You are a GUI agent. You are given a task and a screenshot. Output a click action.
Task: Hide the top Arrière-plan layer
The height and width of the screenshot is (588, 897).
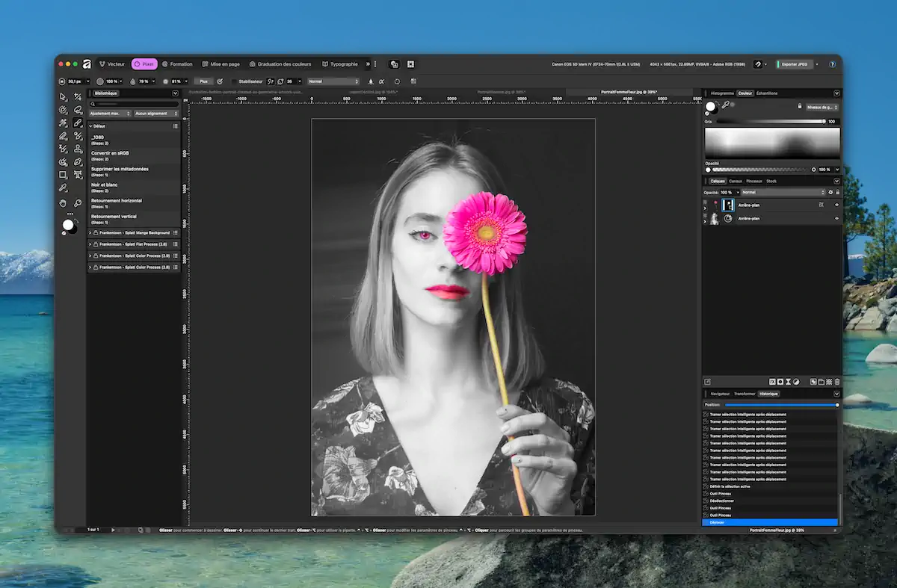point(836,205)
